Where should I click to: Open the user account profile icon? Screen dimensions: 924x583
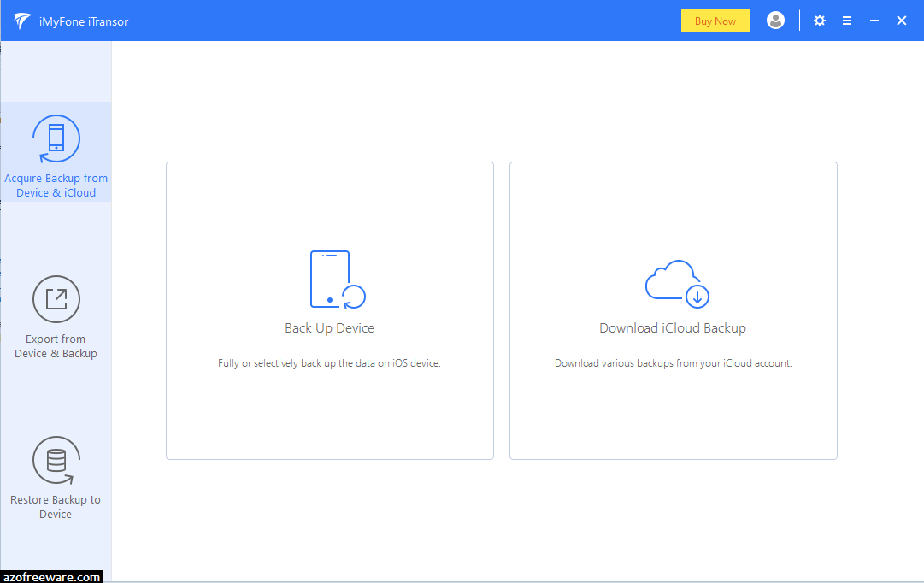pos(775,21)
